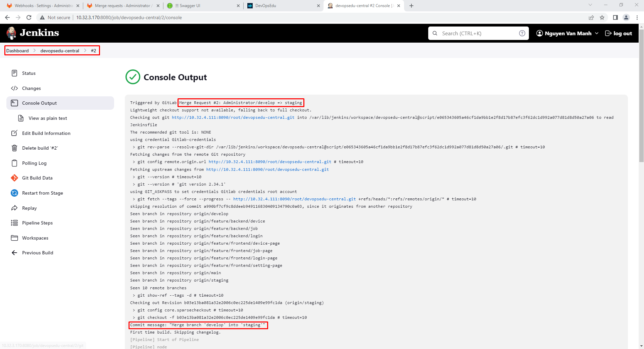Screen dimensions: 644x349
Task: Bookmark this page with the star icon
Action: [x=602, y=17]
